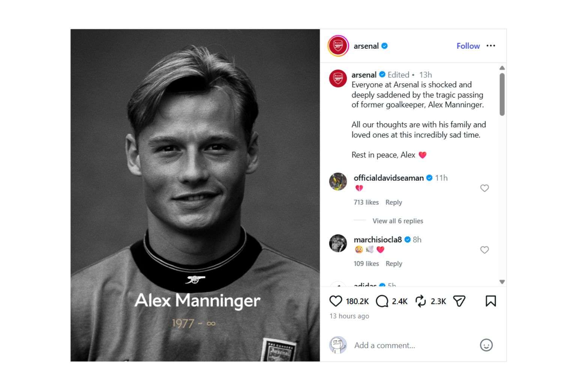Repost using the arrows repost icon
This screenshot has width=588, height=392.
[420, 301]
